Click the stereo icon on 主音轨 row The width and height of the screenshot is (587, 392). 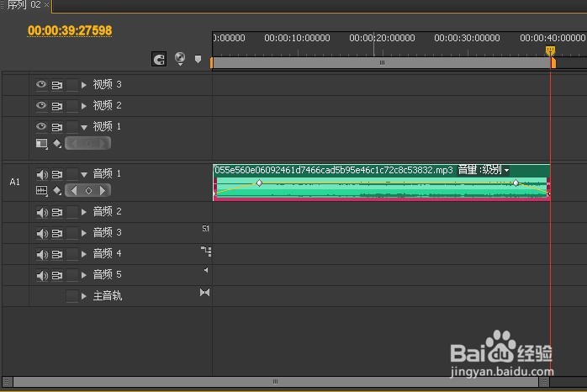pos(204,293)
